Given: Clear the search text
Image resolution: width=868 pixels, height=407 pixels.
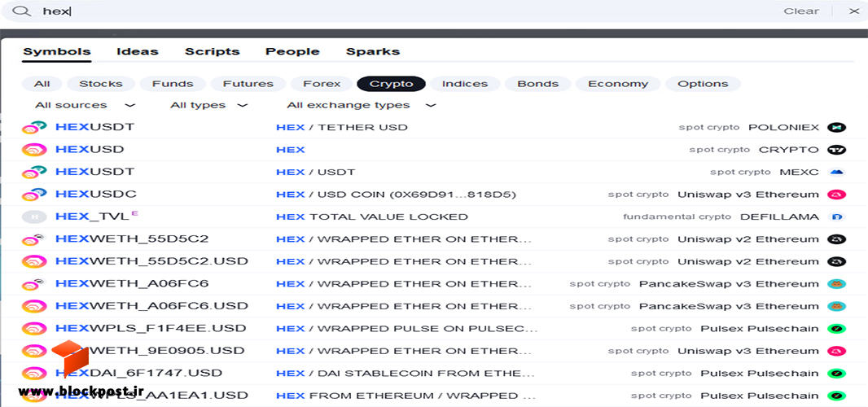Looking at the screenshot, I should point(801,11).
